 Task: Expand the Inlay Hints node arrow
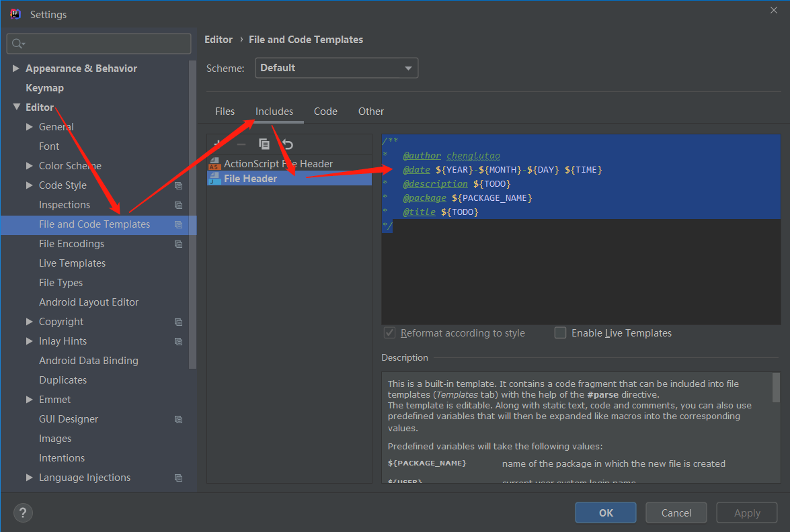[x=29, y=341]
